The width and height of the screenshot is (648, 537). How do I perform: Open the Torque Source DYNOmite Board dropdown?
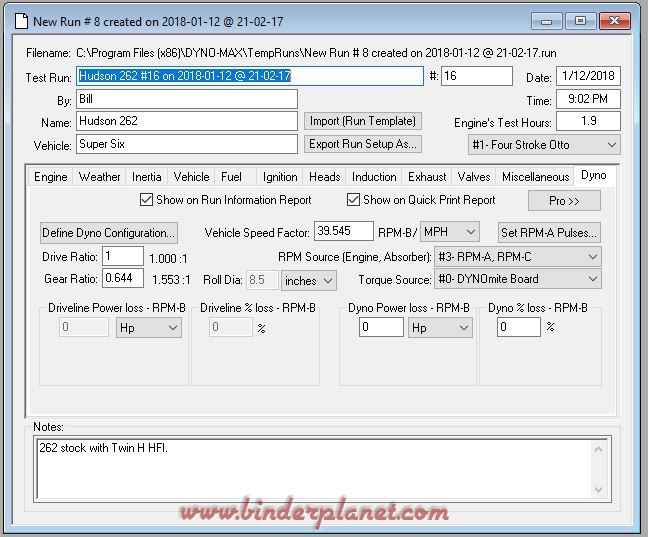(x=518, y=279)
